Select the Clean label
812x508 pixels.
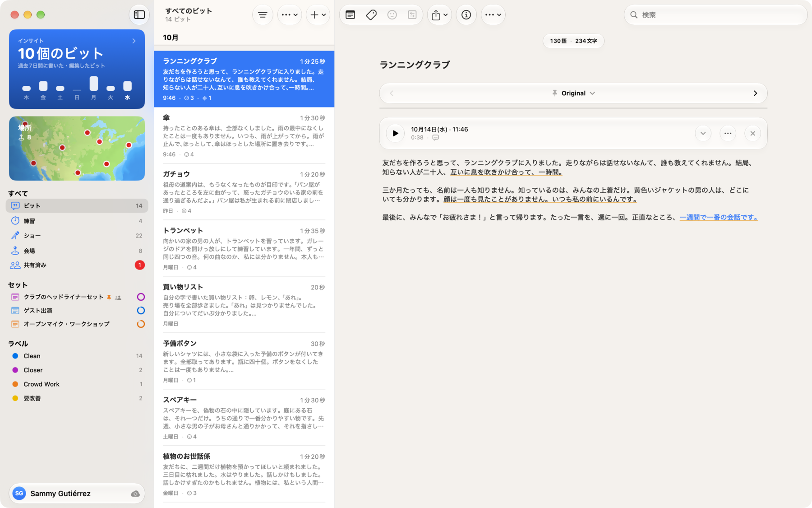coord(77,356)
